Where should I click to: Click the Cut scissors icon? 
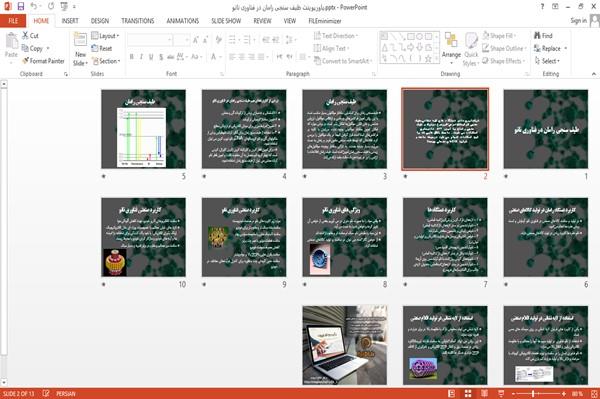tap(25, 36)
